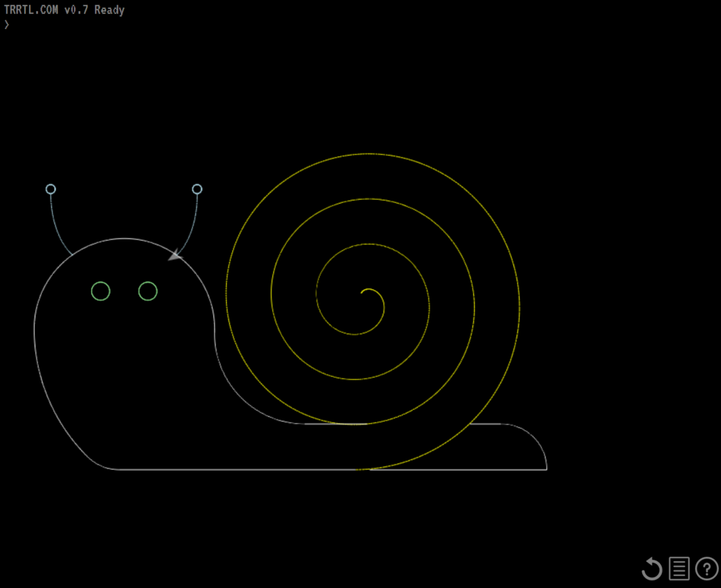Select the circular reset icon at bottom right
This screenshot has height=588, width=721.
[651, 568]
